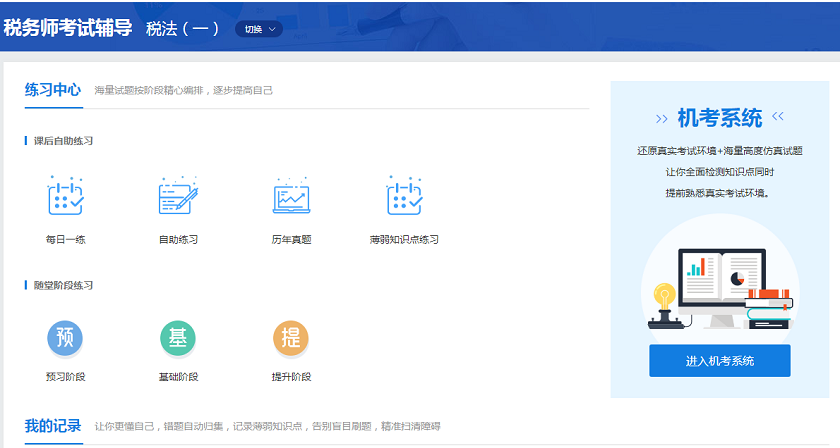Open the 每日一练 calendar icon
This screenshot has height=448, width=840.
click(65, 196)
